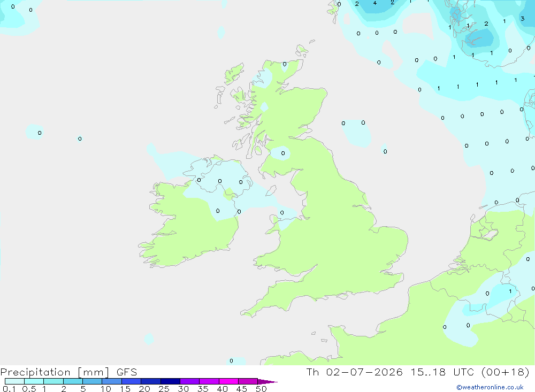Open the weatheronline.co.uk copyright link
Viewport: 535px width, 392px height.
[490, 387]
